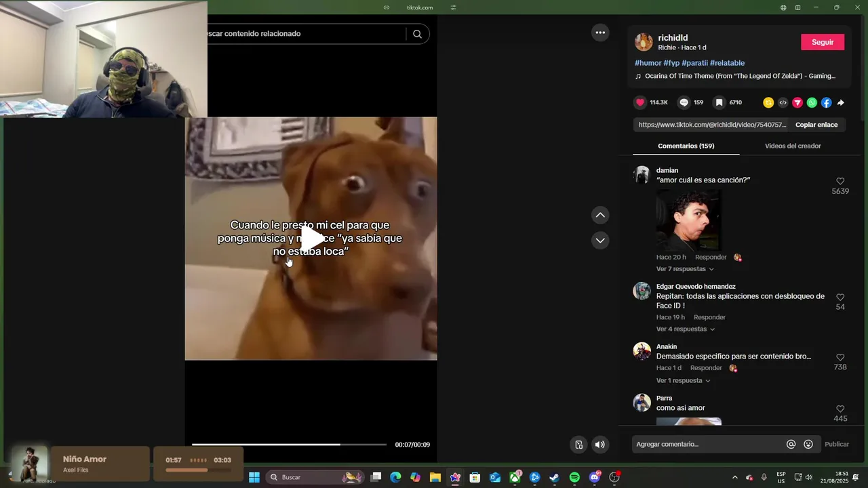The image size is (868, 488).
Task: Open the three-dot more options menu
Action: [x=600, y=33]
